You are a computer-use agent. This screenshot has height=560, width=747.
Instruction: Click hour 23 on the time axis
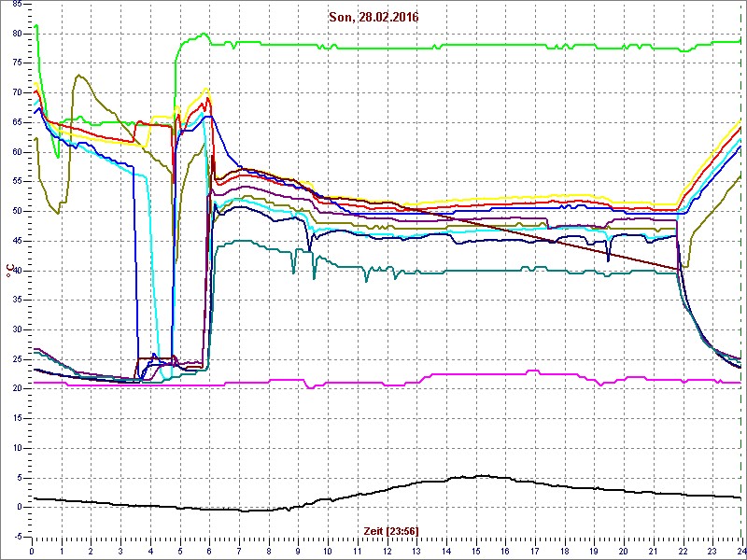[713, 551]
